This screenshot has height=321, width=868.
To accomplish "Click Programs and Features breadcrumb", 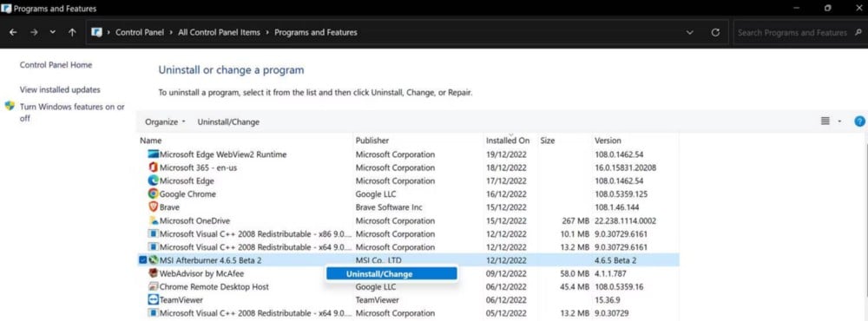I will pos(316,33).
